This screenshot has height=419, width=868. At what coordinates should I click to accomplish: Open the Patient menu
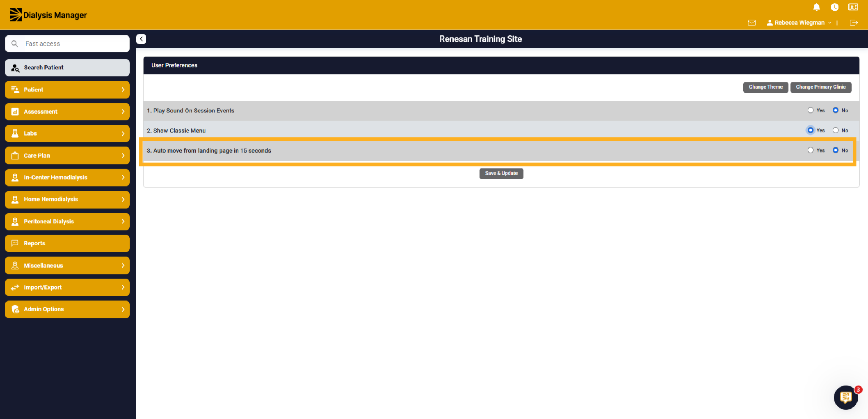coord(67,90)
